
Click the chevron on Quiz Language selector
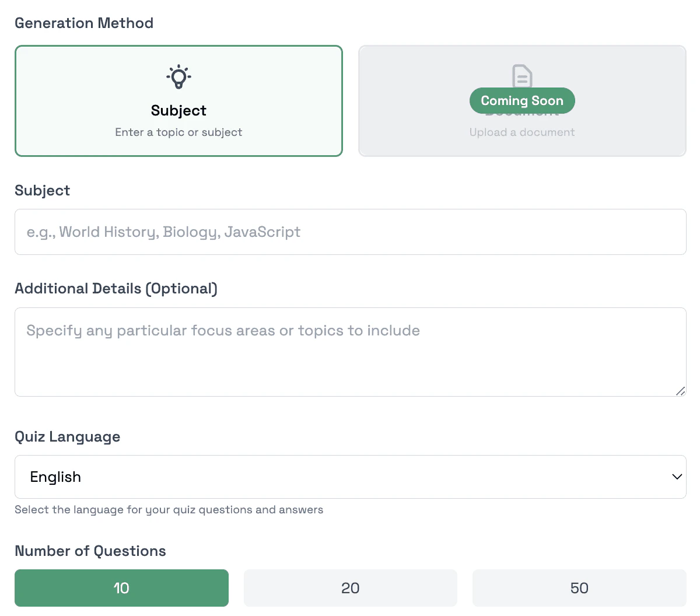click(677, 477)
